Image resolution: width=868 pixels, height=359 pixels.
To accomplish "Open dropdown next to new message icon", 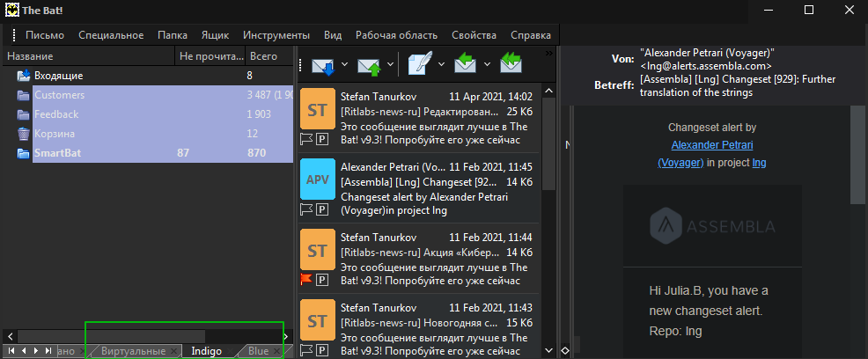I will pyautogui.click(x=442, y=64).
